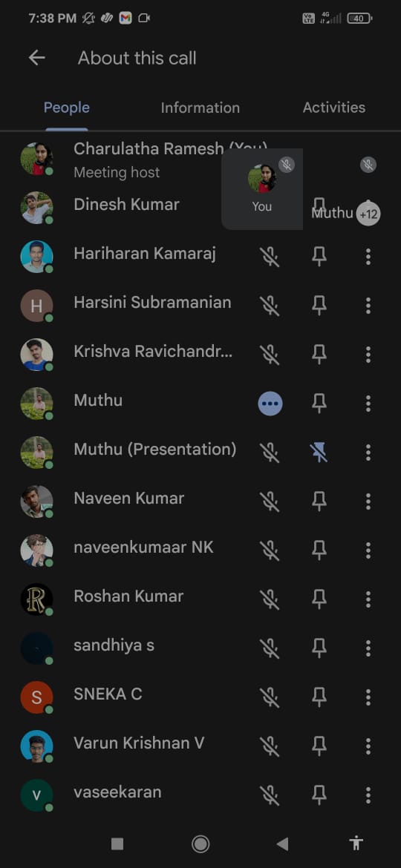The height and width of the screenshot is (868, 401).
Task: Open Dinesh Kumar's participant entry
Action: 126,205
